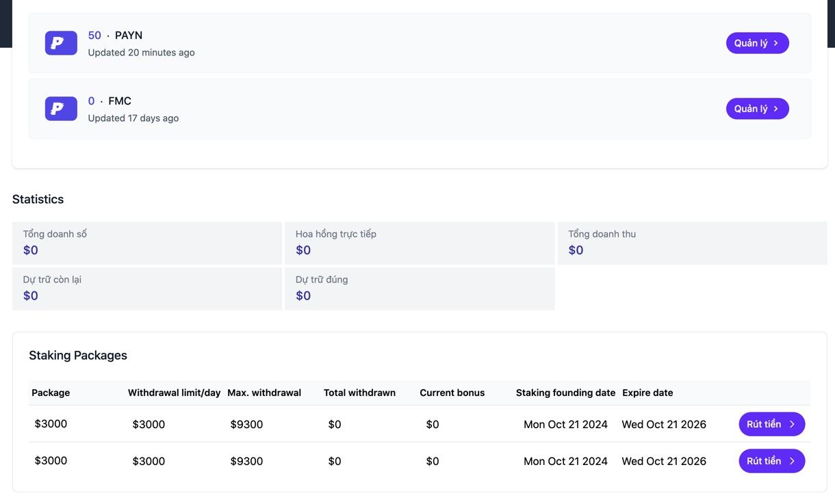Select the Dự trữ còn lại card
This screenshot has width=835, height=504.
pyautogui.click(x=147, y=289)
